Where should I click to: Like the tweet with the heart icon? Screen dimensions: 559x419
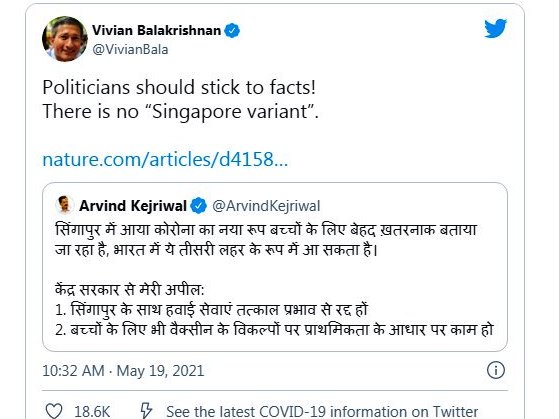click(x=54, y=411)
